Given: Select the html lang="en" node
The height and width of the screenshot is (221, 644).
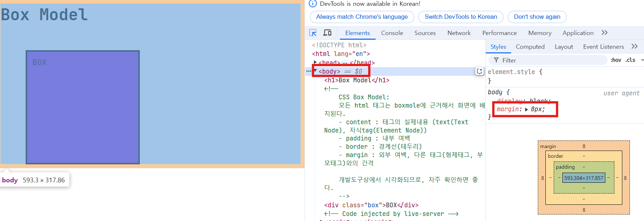Looking at the screenshot, I should pyautogui.click(x=341, y=54).
